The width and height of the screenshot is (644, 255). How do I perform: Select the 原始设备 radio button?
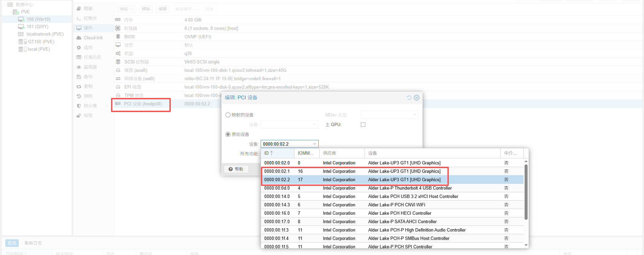228,135
